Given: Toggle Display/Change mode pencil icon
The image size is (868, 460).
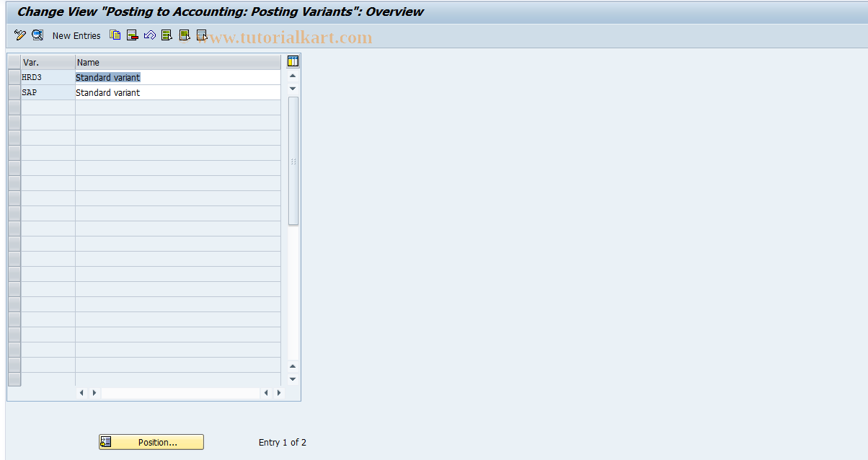Looking at the screenshot, I should pyautogui.click(x=20, y=35).
